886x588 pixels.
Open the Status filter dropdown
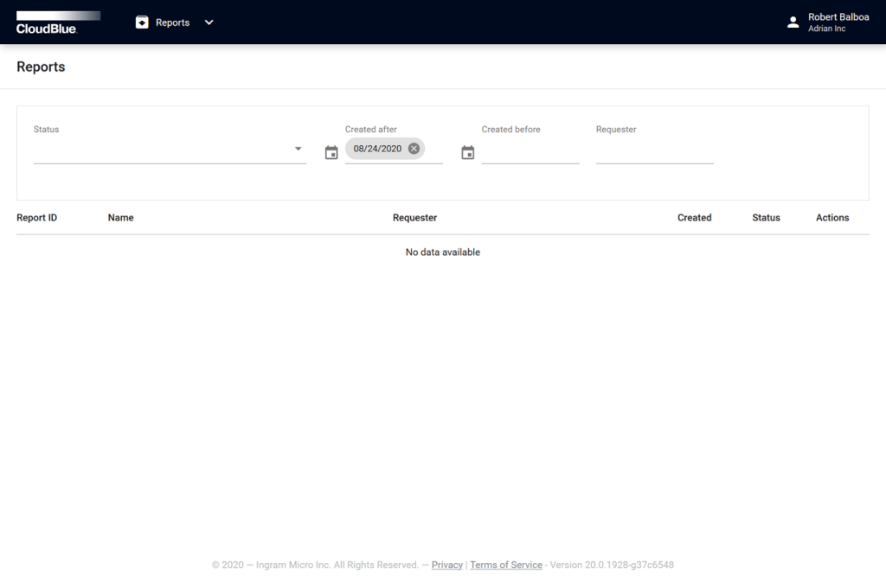point(169,148)
